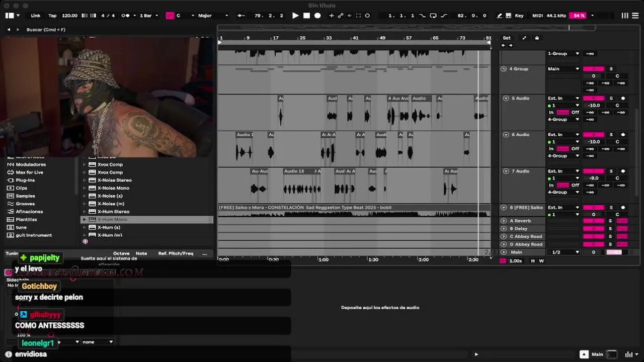
Task: Click the MIDI mapping button
Action: tap(537, 16)
